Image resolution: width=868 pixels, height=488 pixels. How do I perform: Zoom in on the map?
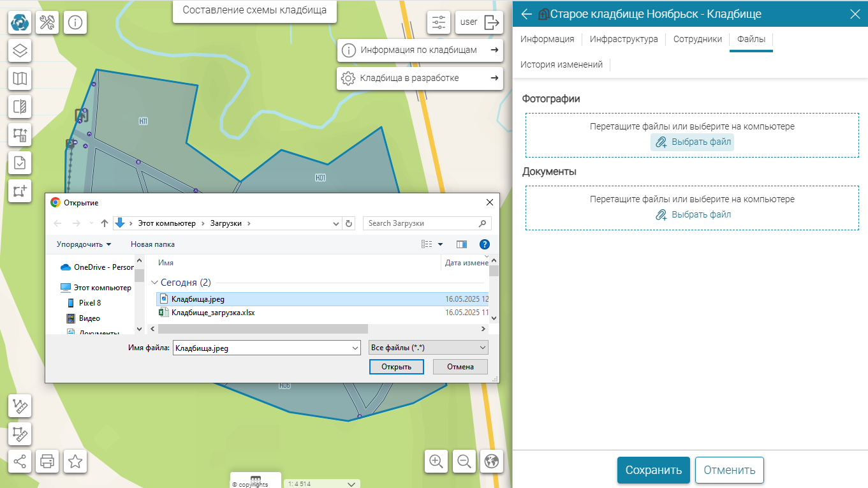click(436, 461)
